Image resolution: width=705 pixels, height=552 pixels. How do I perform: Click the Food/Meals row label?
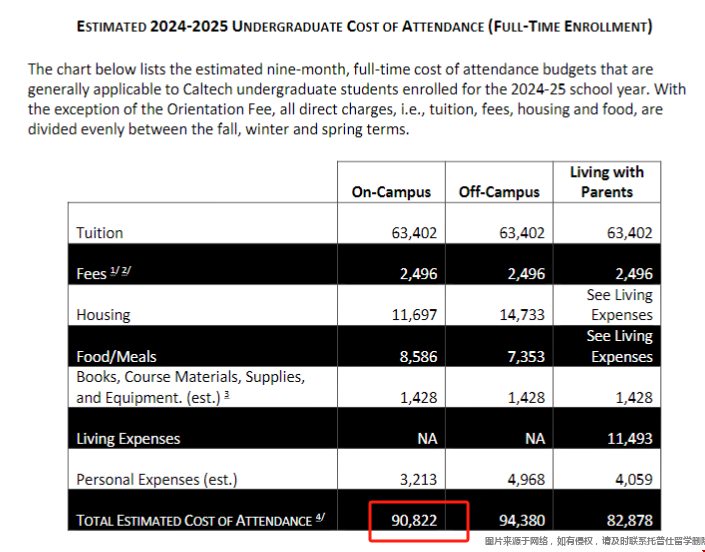tap(116, 356)
